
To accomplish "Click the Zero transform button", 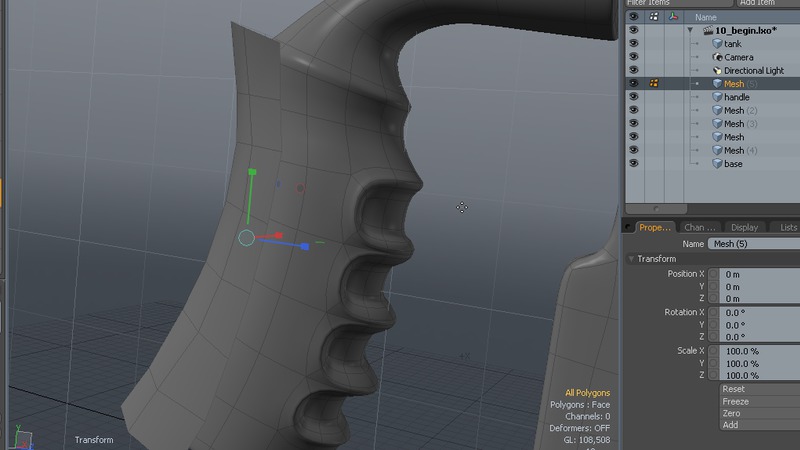I will pyautogui.click(x=760, y=413).
